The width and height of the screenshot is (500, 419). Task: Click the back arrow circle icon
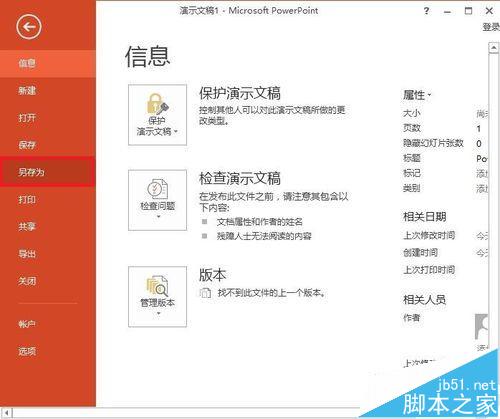click(x=29, y=27)
